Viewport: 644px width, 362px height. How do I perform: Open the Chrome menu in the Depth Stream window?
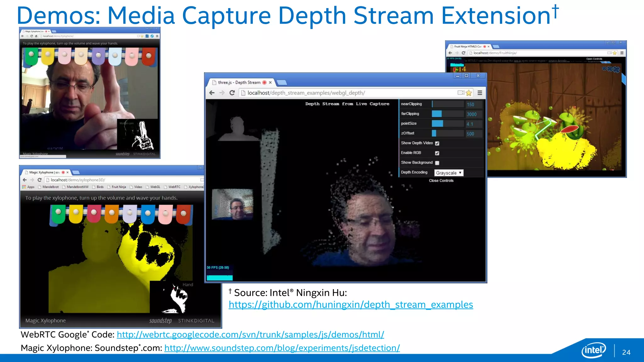pos(480,93)
